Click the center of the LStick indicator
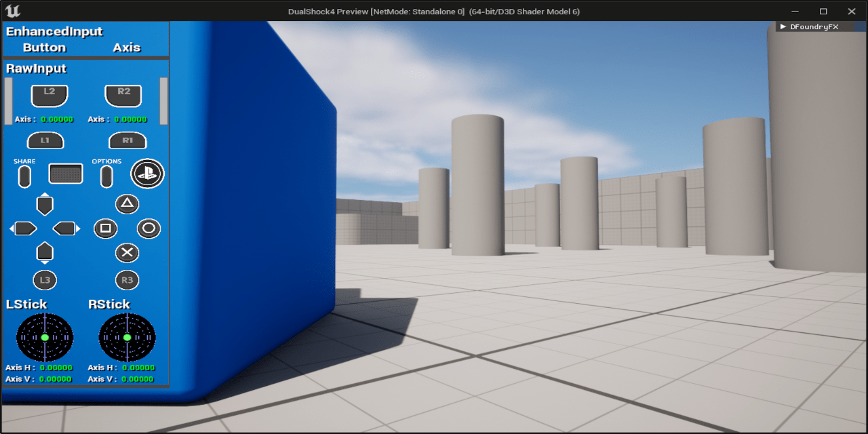The height and width of the screenshot is (434, 868). click(45, 337)
